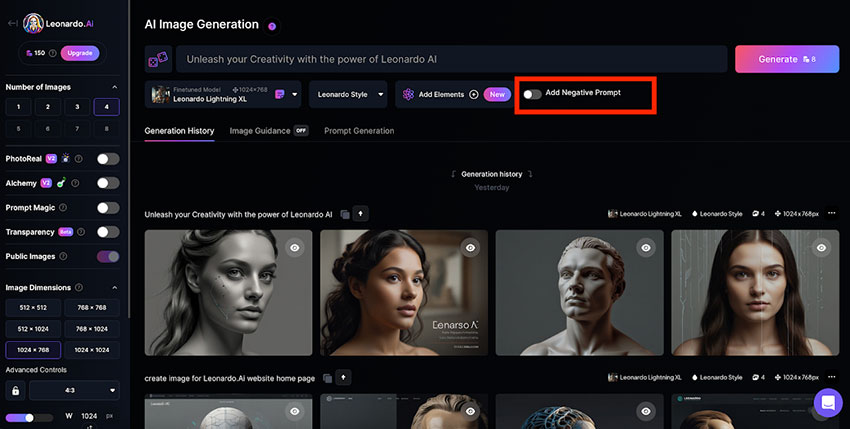
Task: Enable the Add Negative Prompt toggle
Action: point(533,94)
